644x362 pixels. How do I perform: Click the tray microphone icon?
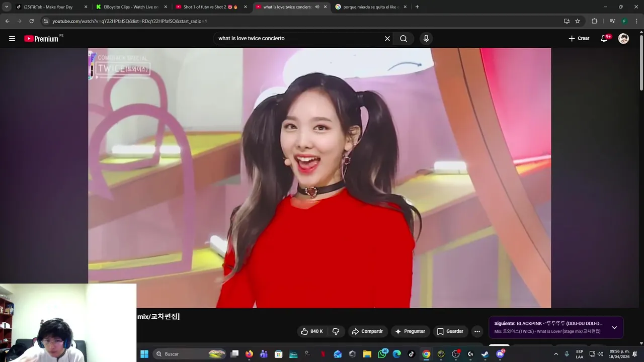point(567,354)
